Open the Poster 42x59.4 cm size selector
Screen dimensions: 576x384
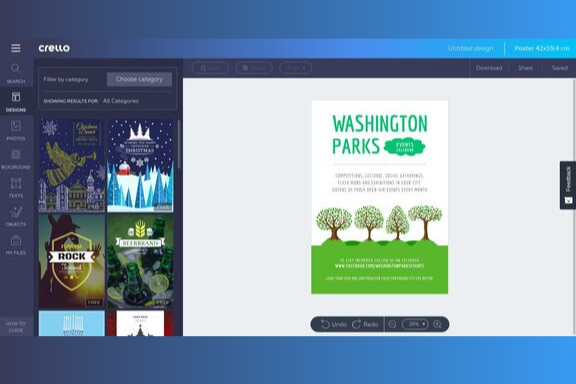point(541,48)
